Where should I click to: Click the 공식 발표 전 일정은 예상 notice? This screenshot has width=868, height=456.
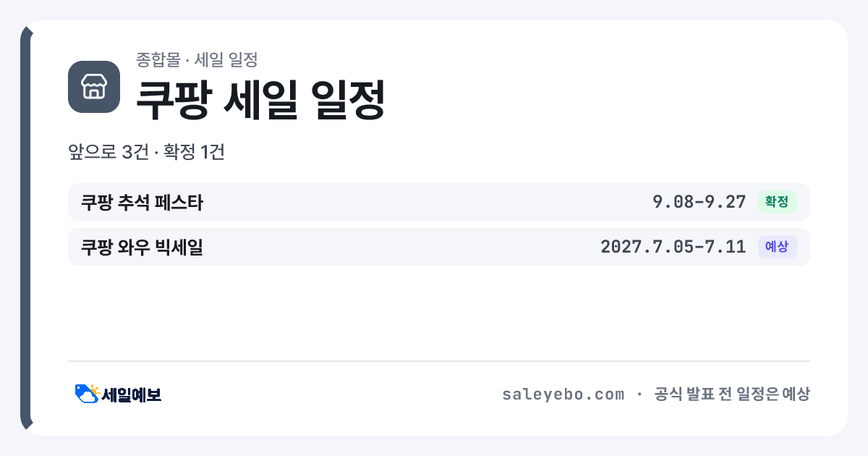731,394
